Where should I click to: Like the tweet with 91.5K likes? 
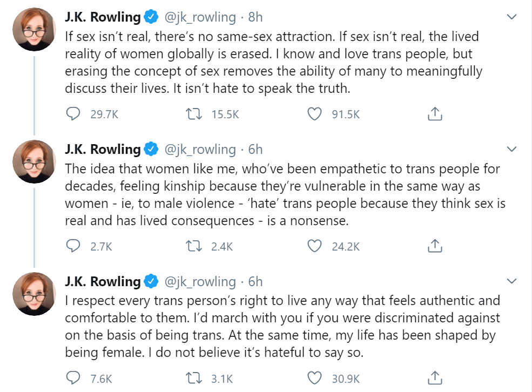point(314,114)
